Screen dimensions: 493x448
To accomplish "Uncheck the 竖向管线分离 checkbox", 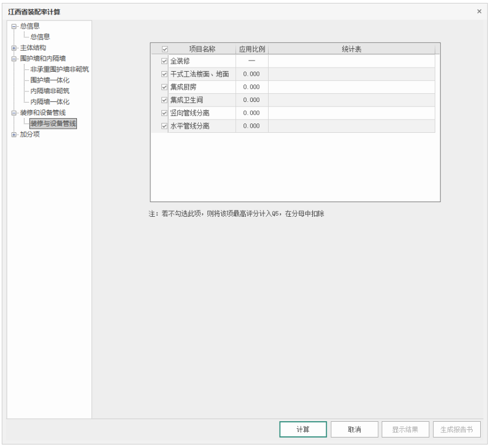I will [x=164, y=113].
